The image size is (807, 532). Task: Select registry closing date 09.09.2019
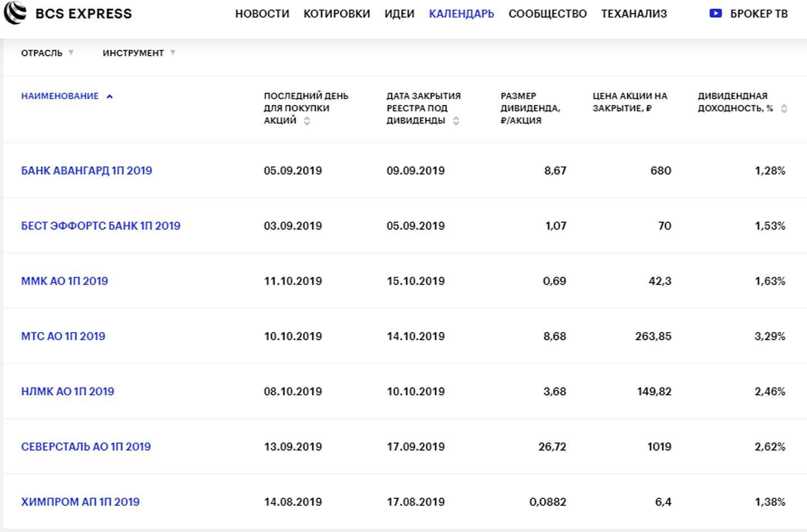(416, 170)
